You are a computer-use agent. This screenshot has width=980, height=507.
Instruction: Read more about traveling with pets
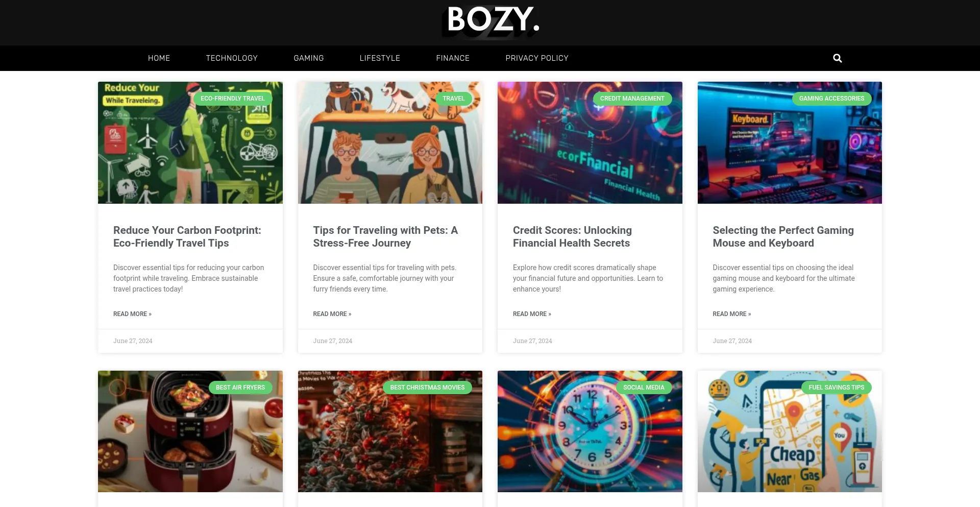tap(332, 314)
